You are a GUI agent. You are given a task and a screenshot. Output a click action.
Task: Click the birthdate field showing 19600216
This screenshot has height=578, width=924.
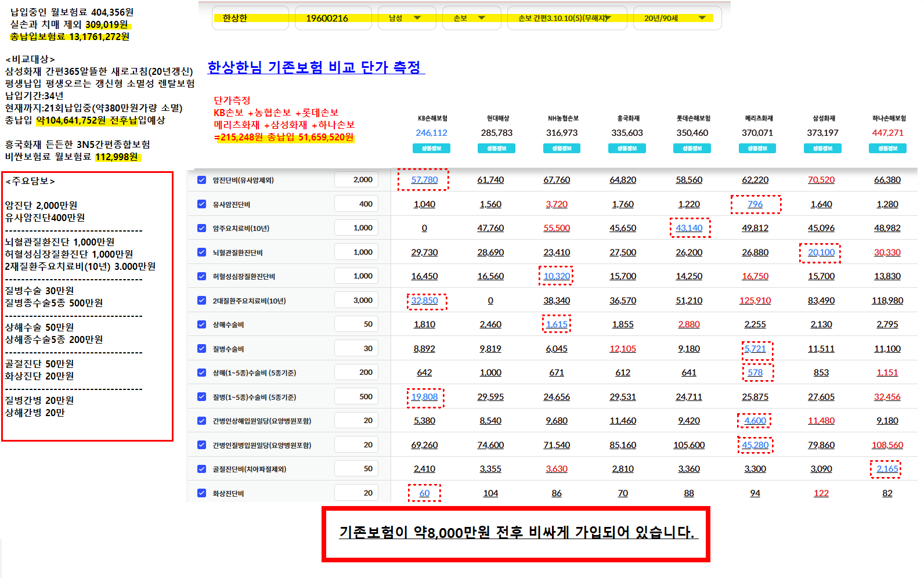click(x=333, y=18)
